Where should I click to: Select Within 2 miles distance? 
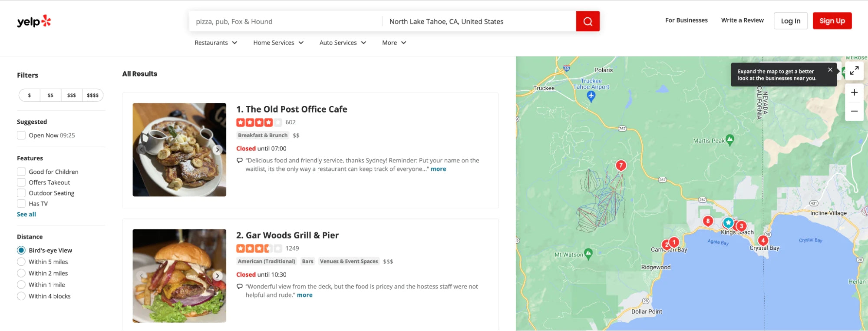pos(21,273)
